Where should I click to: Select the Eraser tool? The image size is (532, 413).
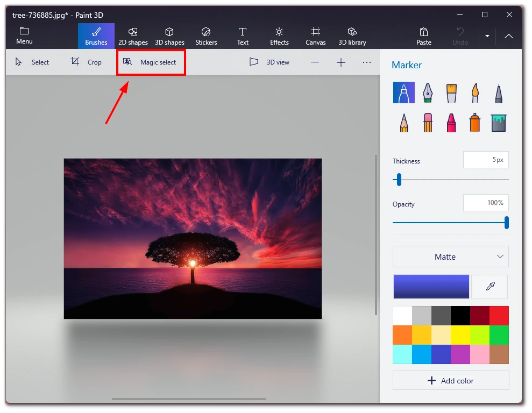pos(428,123)
